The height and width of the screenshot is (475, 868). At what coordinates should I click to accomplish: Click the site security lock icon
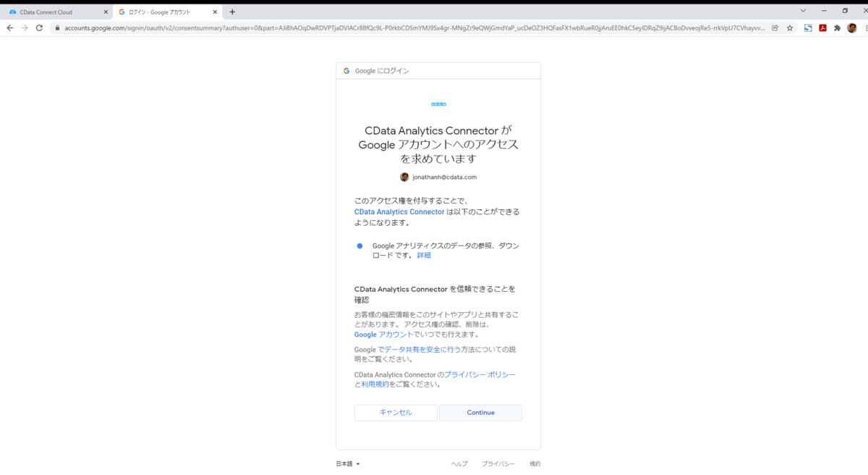click(58, 28)
